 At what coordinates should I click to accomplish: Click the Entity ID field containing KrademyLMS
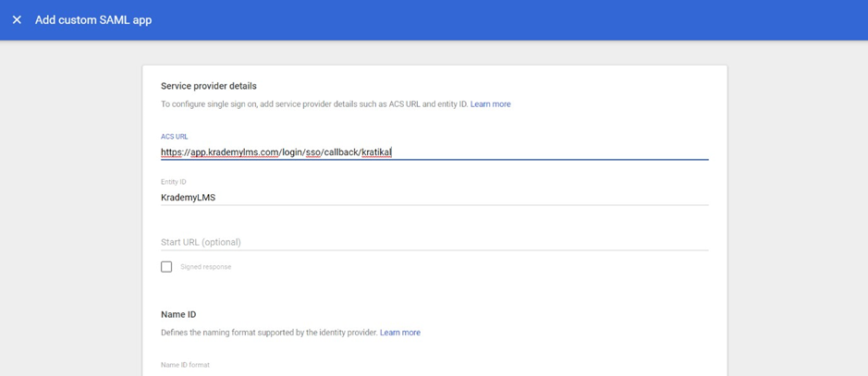coord(434,198)
